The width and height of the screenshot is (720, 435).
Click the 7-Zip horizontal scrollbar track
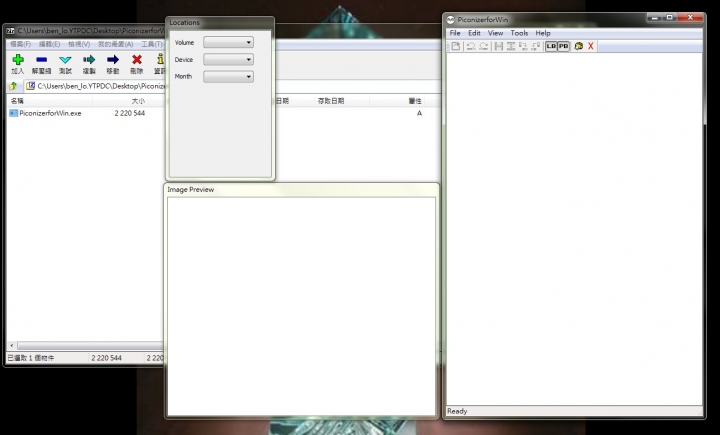(x=90, y=345)
